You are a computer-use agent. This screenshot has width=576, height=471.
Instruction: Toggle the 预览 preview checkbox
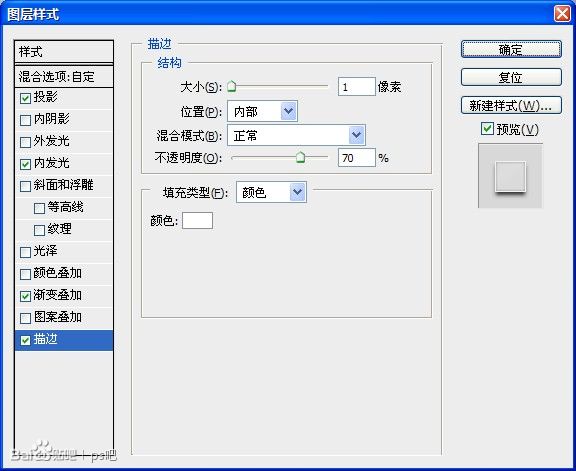coord(487,129)
